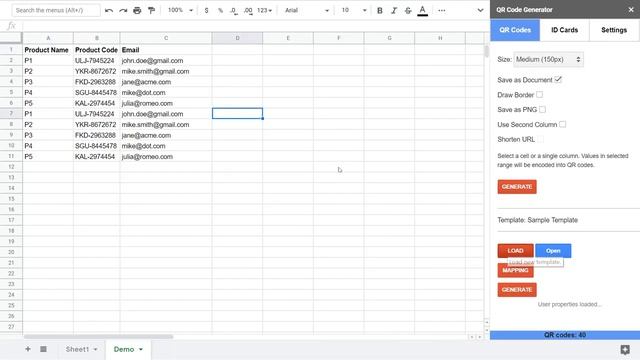Select column A header

click(48, 38)
